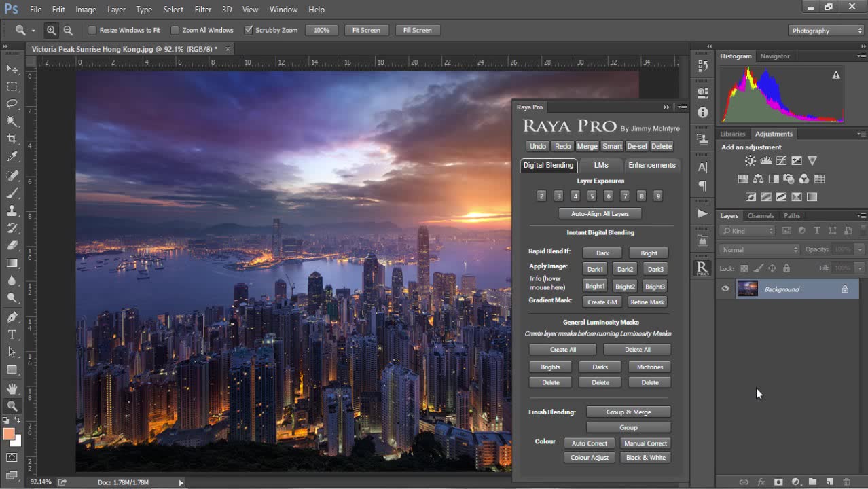Open the LMs tab in Raya Pro
The image size is (868, 489).
601,165
